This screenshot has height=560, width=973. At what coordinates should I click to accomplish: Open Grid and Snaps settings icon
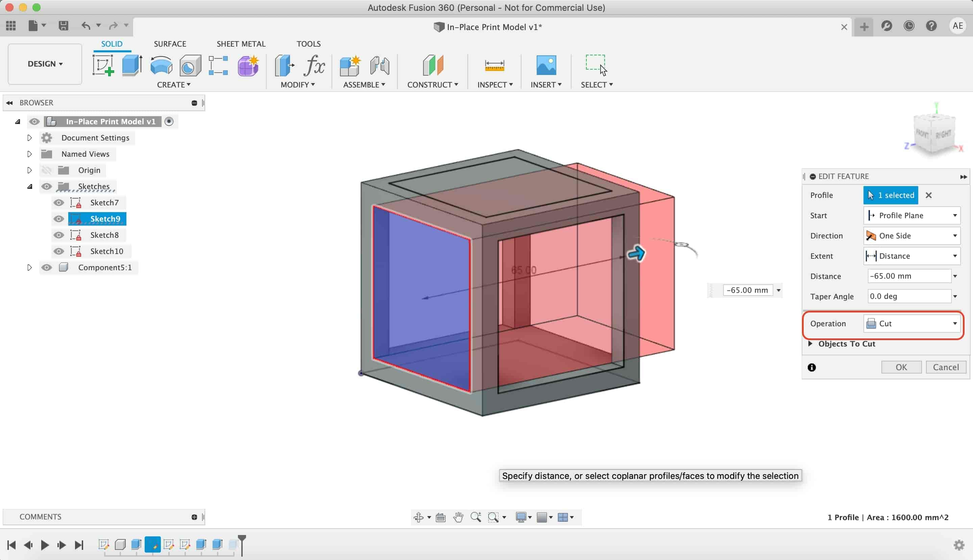[x=542, y=517]
